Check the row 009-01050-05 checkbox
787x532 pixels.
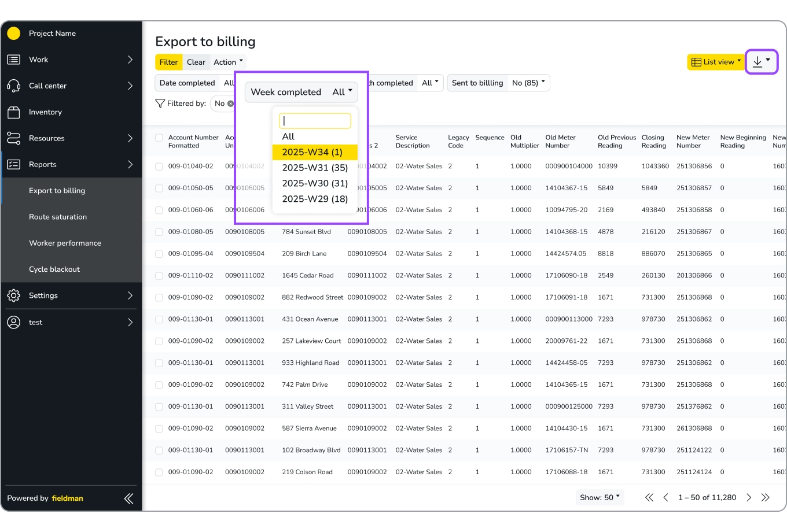[x=159, y=189]
